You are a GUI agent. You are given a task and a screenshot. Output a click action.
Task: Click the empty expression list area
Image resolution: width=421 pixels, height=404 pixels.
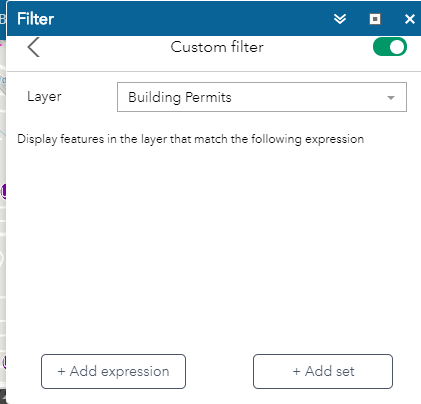(213, 247)
